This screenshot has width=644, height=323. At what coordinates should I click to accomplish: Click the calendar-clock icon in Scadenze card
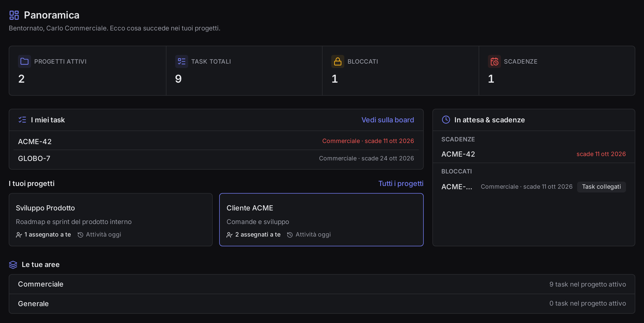pyautogui.click(x=494, y=61)
